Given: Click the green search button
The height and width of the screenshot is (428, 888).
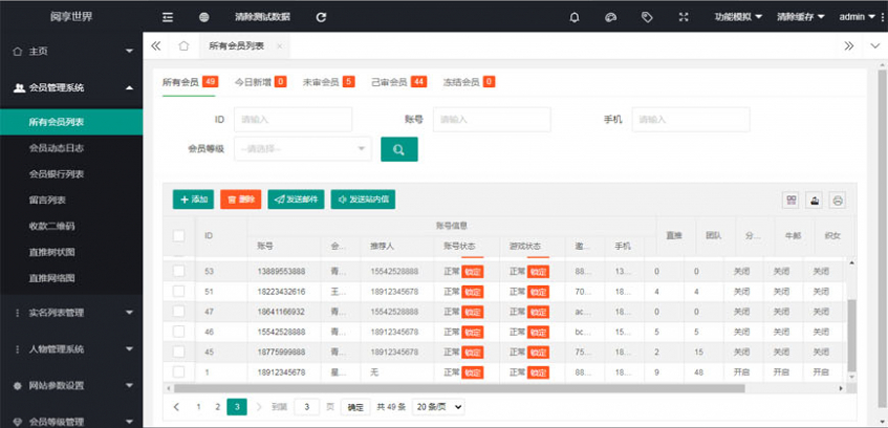Looking at the screenshot, I should click(399, 149).
